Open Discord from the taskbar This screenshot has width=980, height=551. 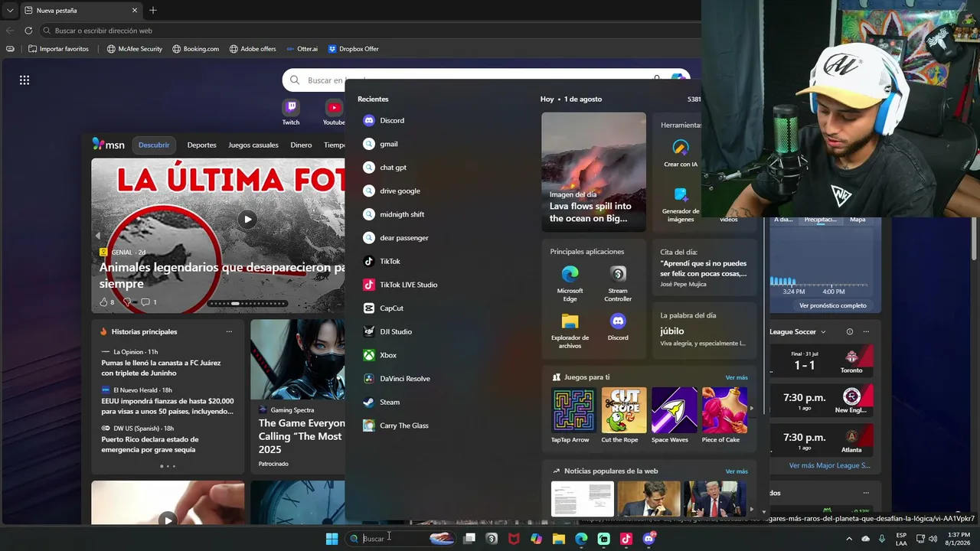pos(649,539)
